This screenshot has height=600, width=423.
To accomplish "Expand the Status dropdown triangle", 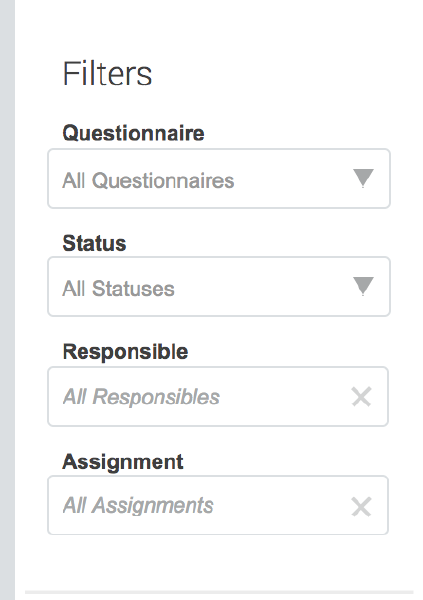I will click(363, 286).
